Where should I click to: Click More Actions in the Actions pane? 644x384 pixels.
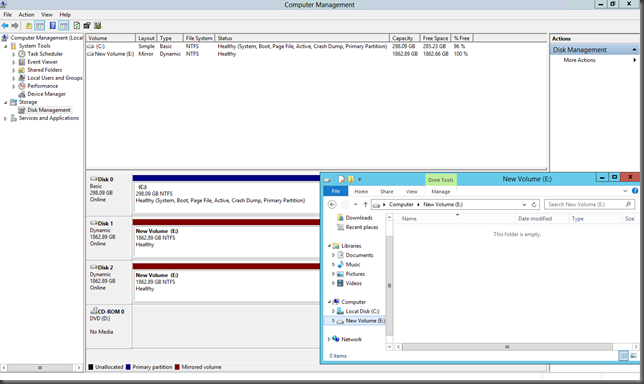point(579,60)
